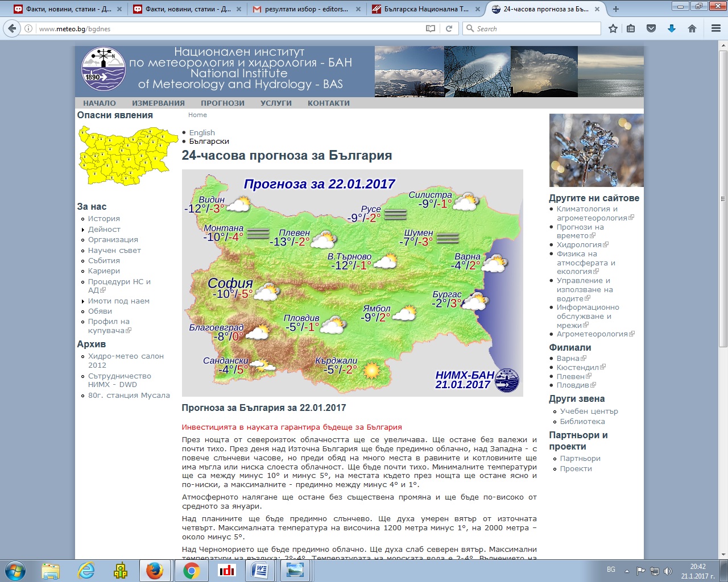Open the Проекти link
The width and height of the screenshot is (728, 582).
click(576, 469)
